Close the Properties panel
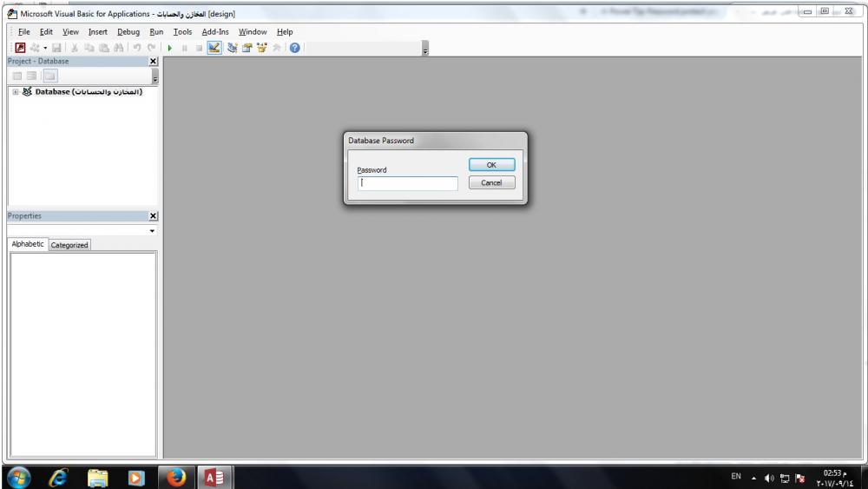Screen dimensions: 868x489 154,216
